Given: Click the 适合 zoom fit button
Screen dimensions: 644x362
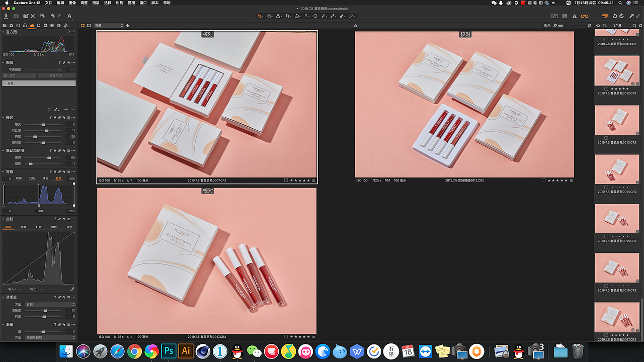Looking at the screenshot, I should click(x=547, y=25).
